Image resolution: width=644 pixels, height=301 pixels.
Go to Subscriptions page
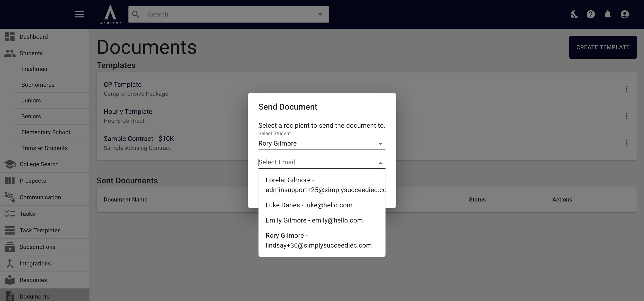pyautogui.click(x=45, y=247)
